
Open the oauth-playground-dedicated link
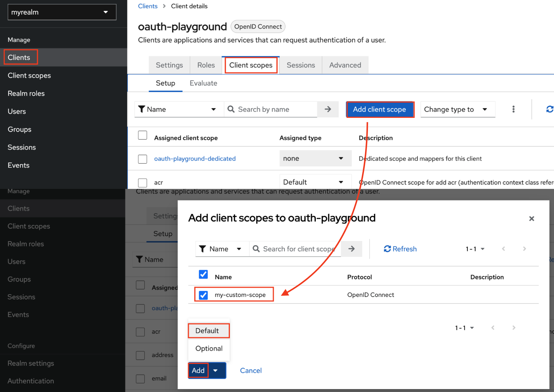195,159
